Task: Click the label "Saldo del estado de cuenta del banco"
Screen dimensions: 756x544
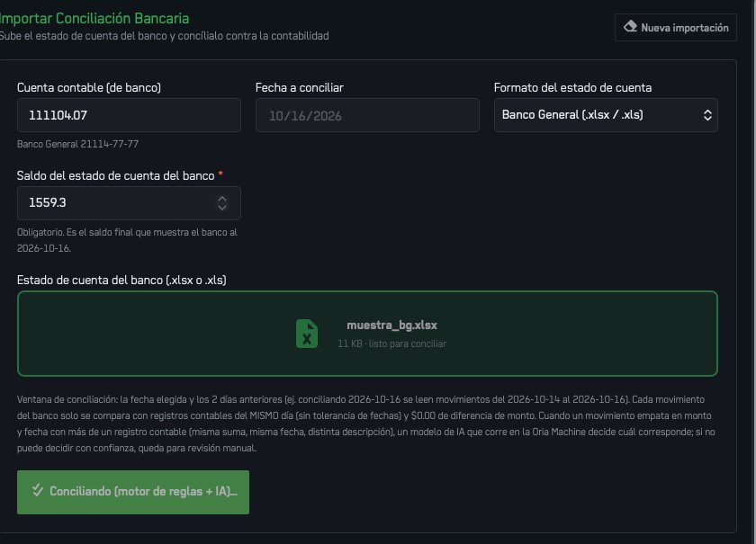Action: tap(116, 176)
